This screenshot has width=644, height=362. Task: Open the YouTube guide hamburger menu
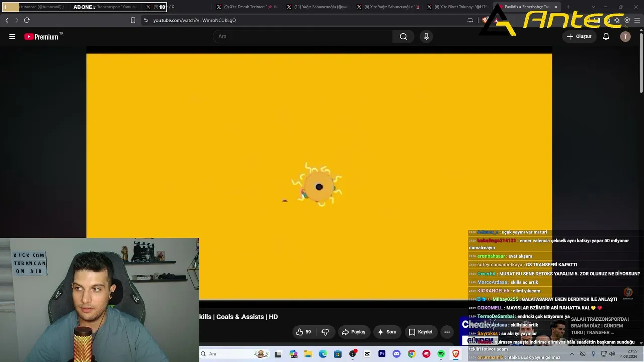click(x=12, y=37)
